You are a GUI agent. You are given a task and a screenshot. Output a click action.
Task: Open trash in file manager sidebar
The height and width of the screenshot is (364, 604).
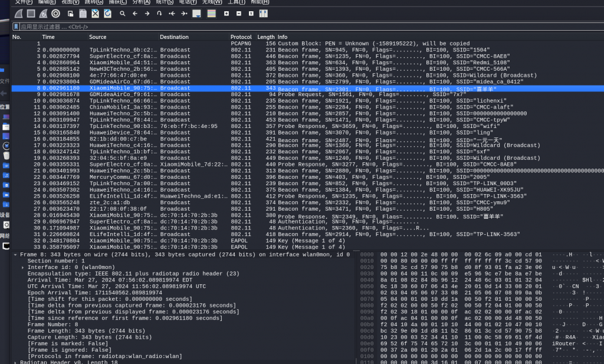coord(6,156)
